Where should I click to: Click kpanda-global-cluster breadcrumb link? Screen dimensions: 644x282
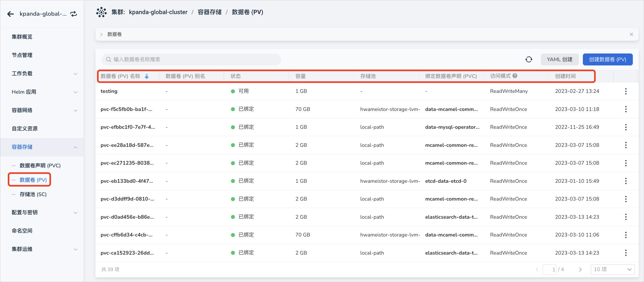pyautogui.click(x=158, y=12)
